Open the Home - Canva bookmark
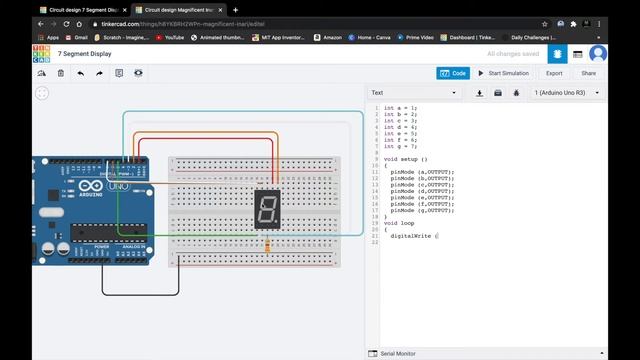Viewport: 640px width, 360px height. [x=369, y=38]
